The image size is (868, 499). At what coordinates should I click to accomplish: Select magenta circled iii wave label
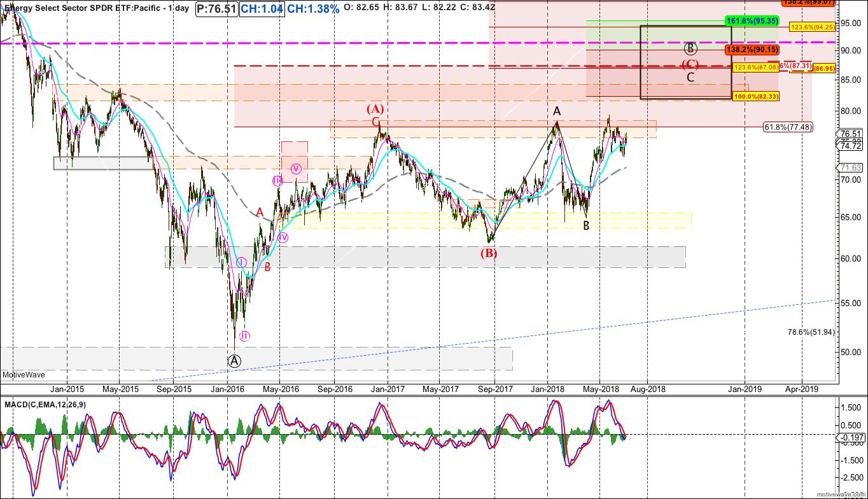point(277,181)
